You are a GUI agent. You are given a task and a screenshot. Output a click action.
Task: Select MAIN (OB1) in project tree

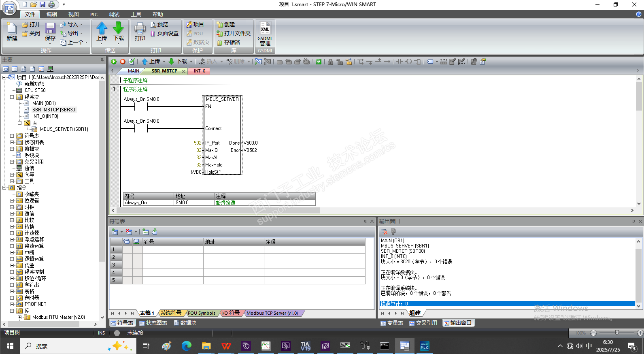point(44,103)
